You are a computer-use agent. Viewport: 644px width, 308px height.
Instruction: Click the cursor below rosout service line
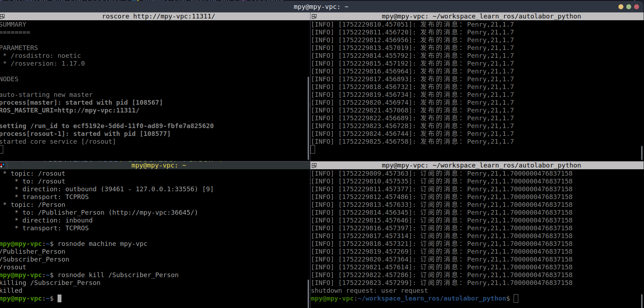pos(2,149)
